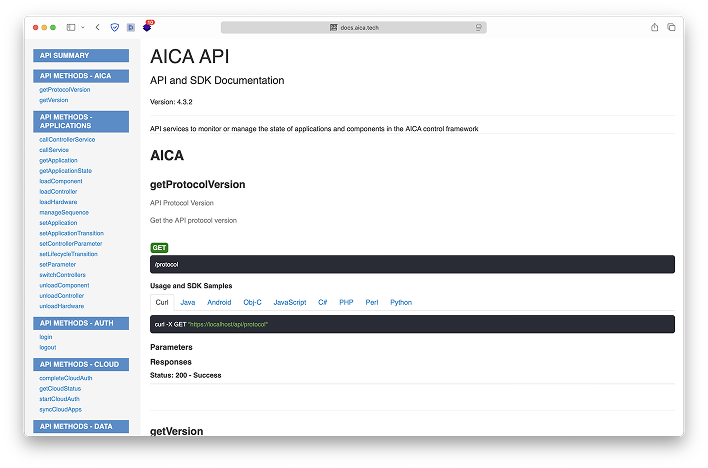Screen dimensions: 708x468
Task: Open the API SUMMARY section
Action: click(x=81, y=56)
